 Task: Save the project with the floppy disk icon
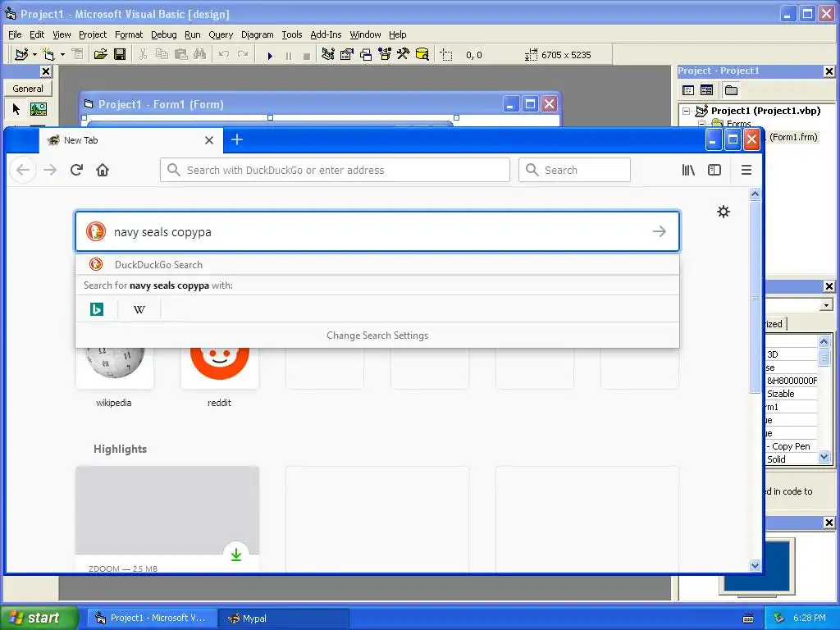click(x=120, y=55)
